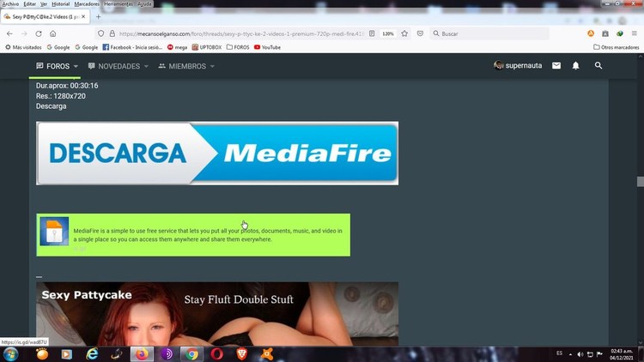This screenshot has height=362, width=644.
Task: Open forum inbox envelope icon
Action: pyautogui.click(x=556, y=66)
